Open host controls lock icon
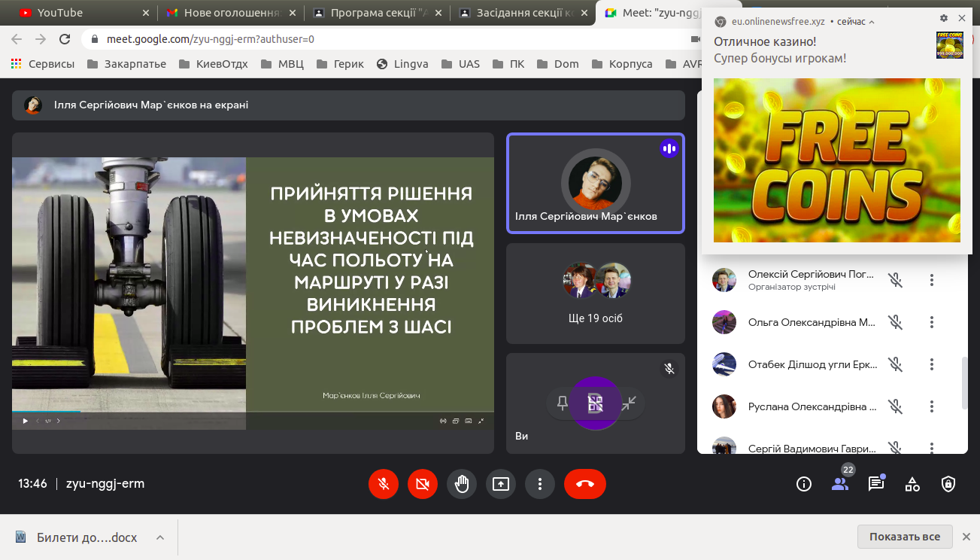The width and height of the screenshot is (980, 560). [948, 484]
